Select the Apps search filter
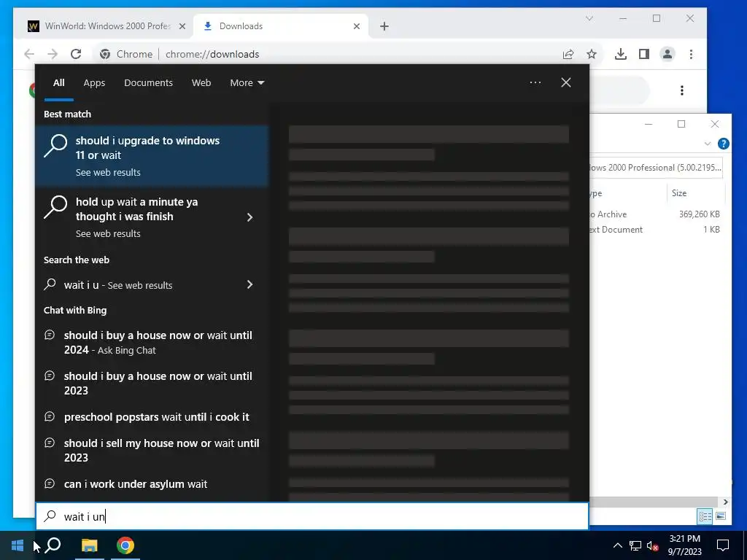This screenshot has width=747, height=560. coord(94,83)
